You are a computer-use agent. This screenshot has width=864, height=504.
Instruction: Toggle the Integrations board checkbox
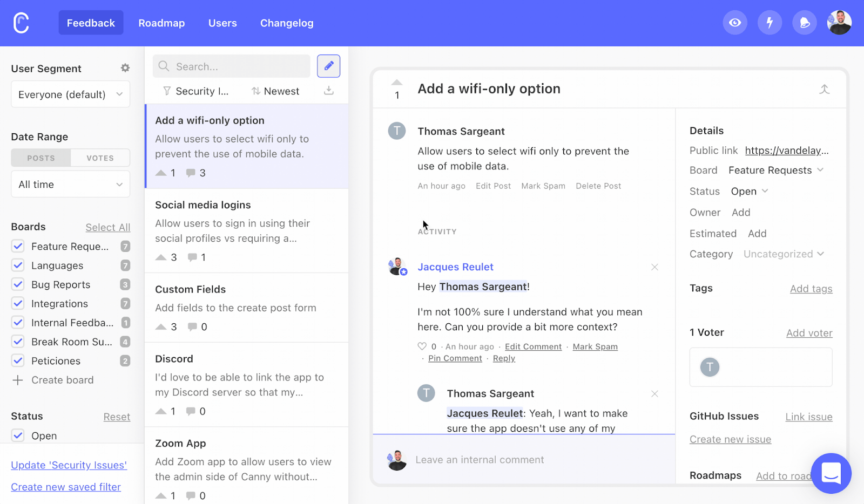18,304
